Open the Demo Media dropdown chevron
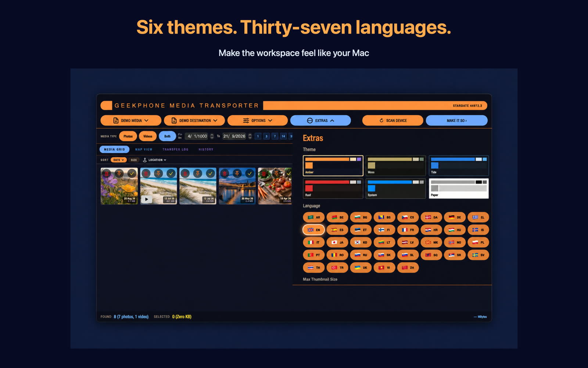This screenshot has height=368, width=588. coord(146,120)
